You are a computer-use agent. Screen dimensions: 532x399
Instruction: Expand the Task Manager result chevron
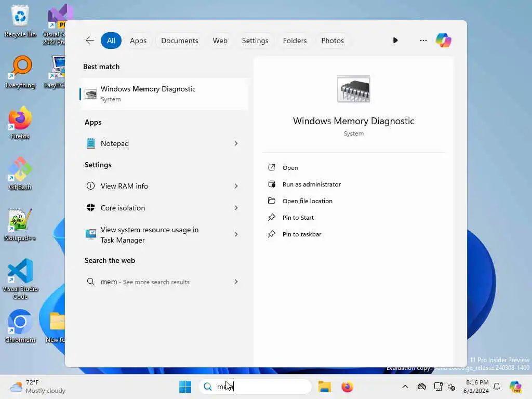click(236, 234)
